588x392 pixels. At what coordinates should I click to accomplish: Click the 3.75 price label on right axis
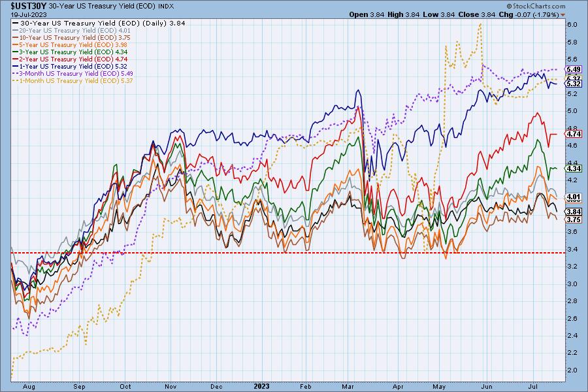click(x=574, y=220)
